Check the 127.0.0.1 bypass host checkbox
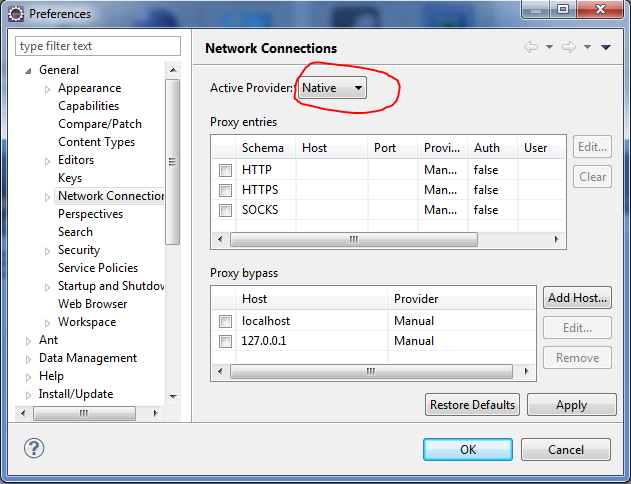This screenshot has height=484, width=631. click(225, 341)
